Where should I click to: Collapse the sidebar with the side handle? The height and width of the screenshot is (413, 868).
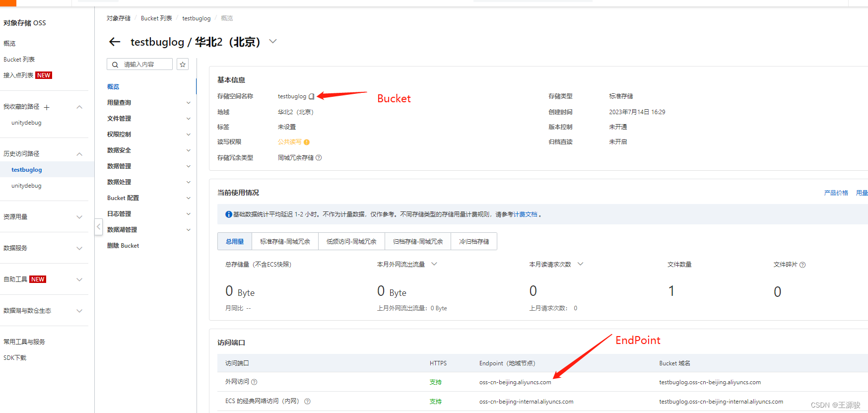98,227
